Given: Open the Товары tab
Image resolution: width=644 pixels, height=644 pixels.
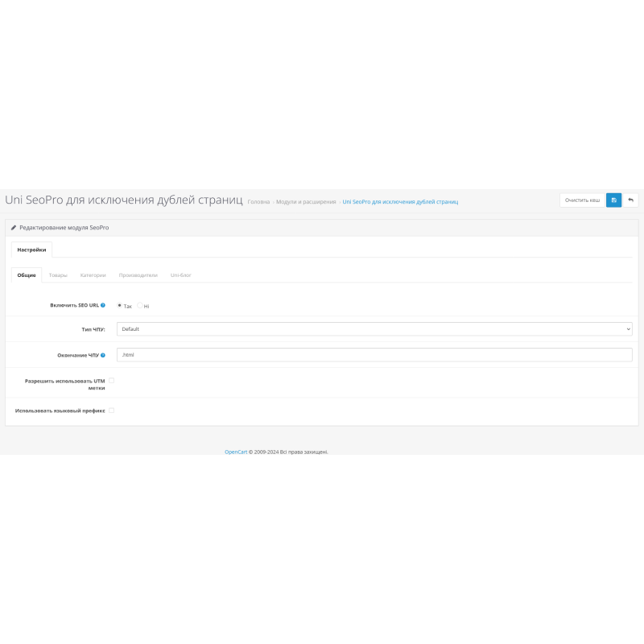Looking at the screenshot, I should pos(58,275).
